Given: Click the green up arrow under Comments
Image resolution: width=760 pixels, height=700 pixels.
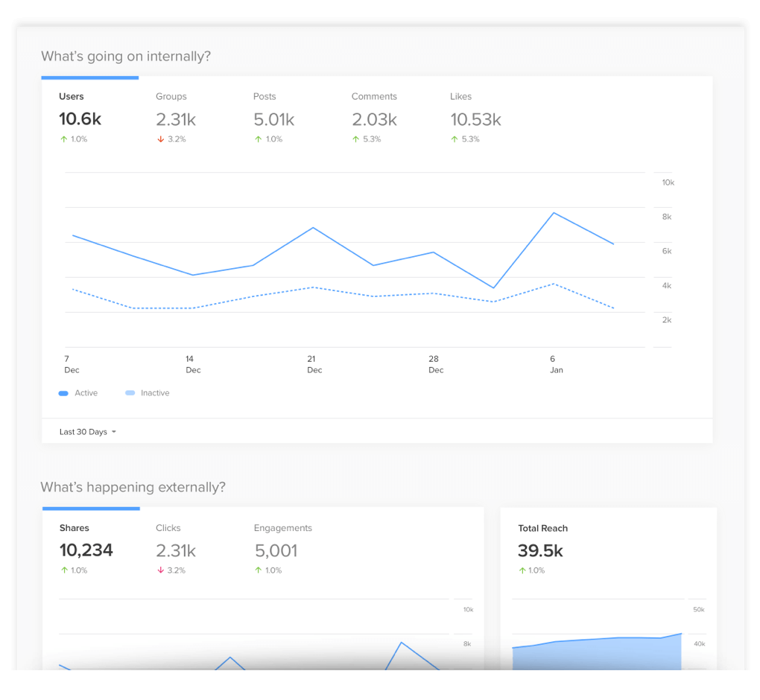Looking at the screenshot, I should point(355,139).
